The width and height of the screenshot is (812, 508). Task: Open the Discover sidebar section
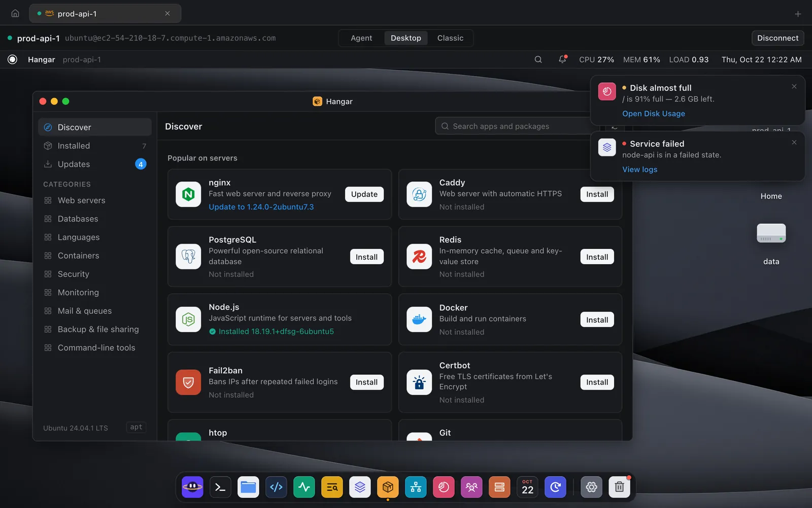(x=95, y=127)
